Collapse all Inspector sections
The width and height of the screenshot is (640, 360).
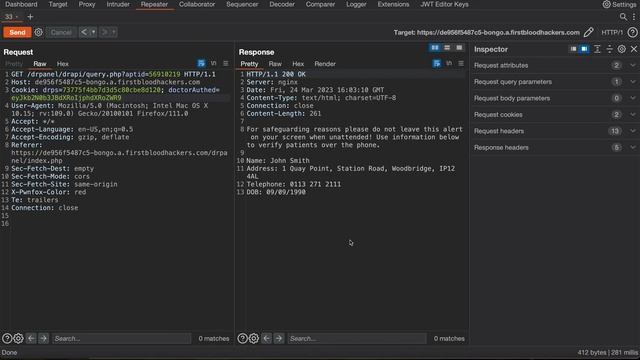click(609, 49)
